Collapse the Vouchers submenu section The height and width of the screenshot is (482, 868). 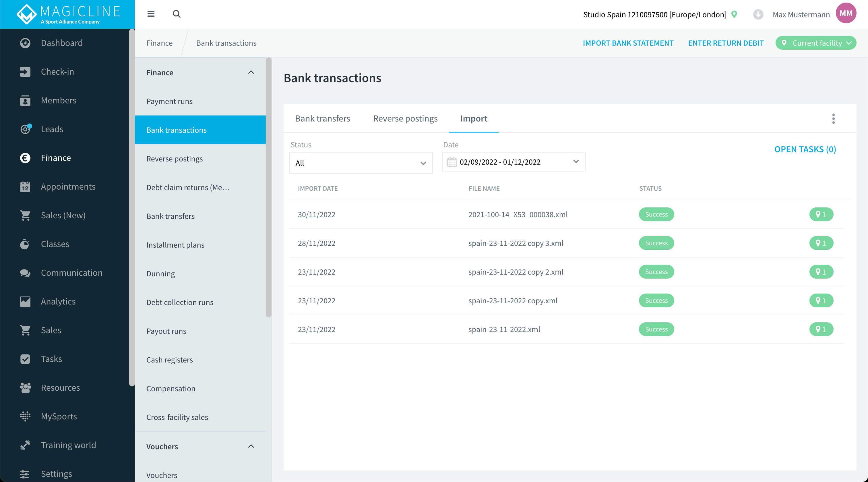pos(251,446)
